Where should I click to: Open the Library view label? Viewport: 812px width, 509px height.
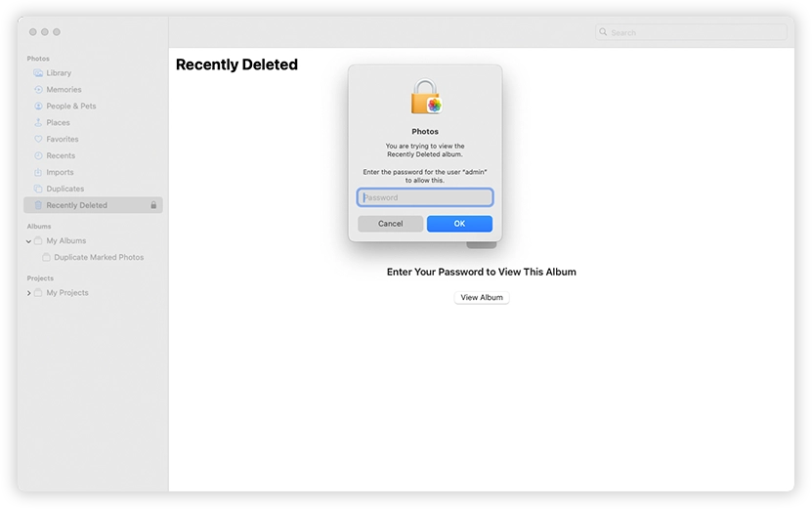[59, 73]
